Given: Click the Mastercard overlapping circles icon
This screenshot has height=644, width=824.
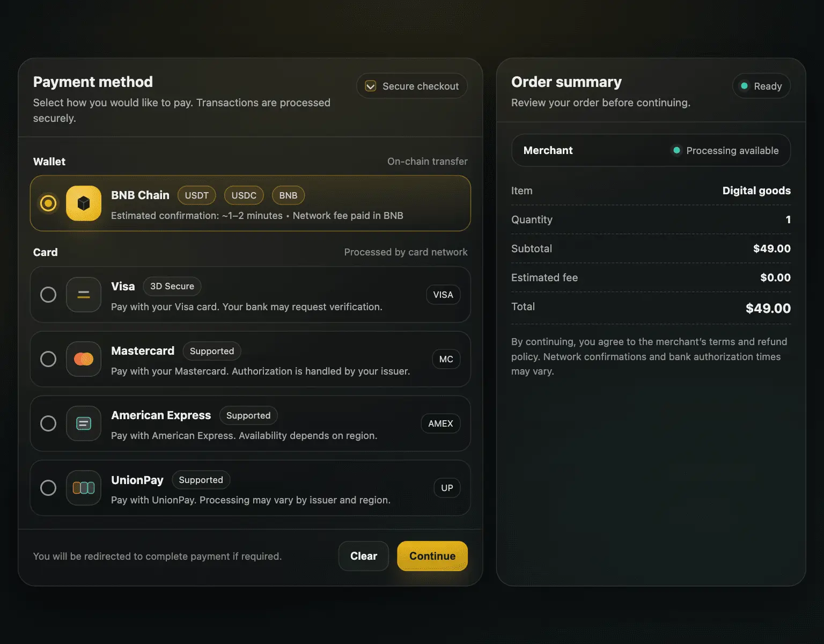Looking at the screenshot, I should [84, 359].
